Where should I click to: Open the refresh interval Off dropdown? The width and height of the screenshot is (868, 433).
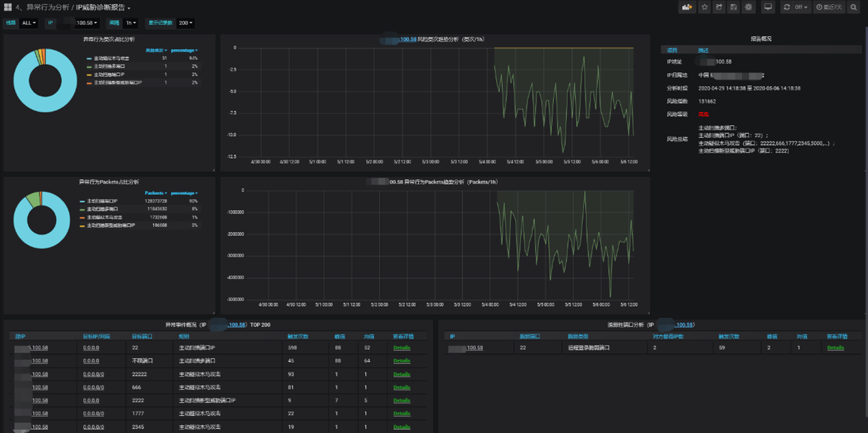point(801,7)
